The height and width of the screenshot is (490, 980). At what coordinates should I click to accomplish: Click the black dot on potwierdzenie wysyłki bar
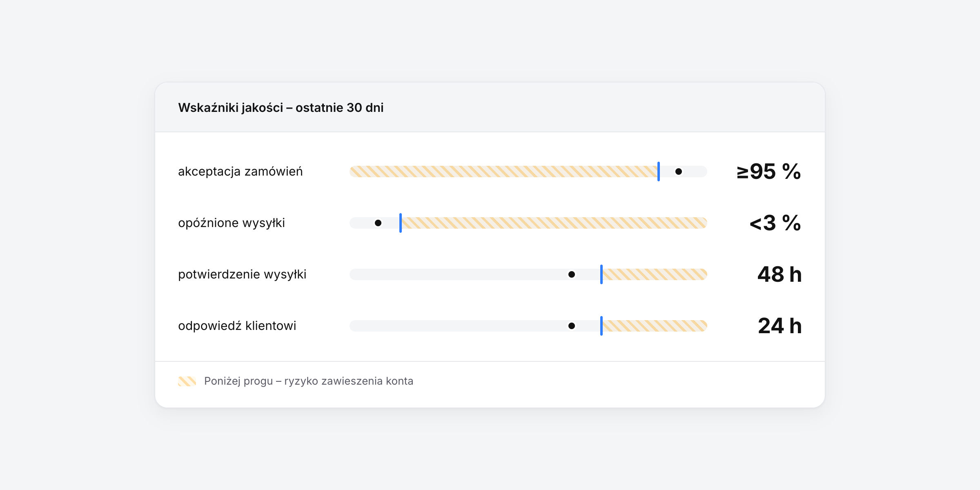pyautogui.click(x=572, y=274)
